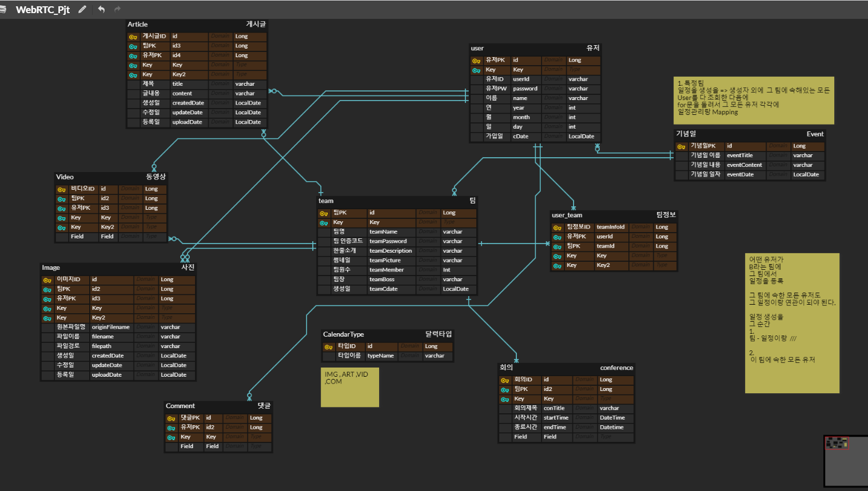Select the teamPicture column in team table

(x=385, y=261)
